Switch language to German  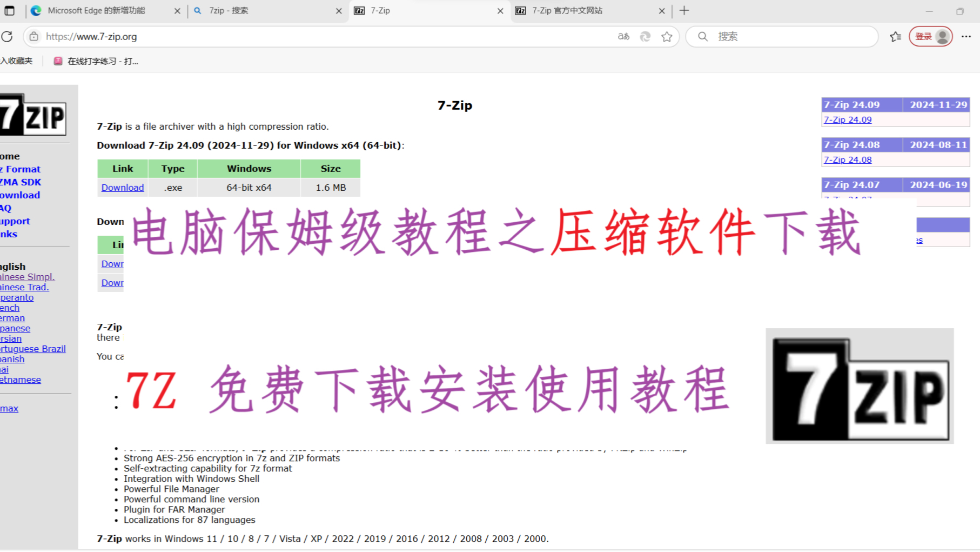pyautogui.click(x=12, y=318)
